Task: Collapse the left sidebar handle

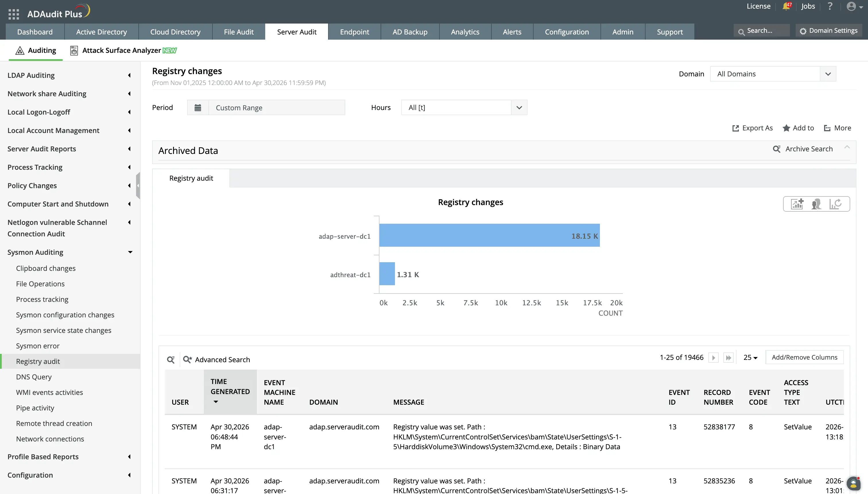Action: 138,186
